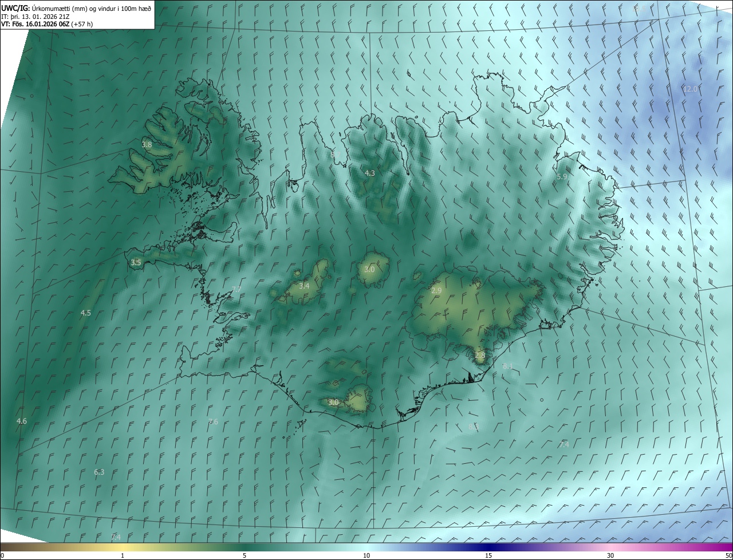
Task: Click the 15 tick label on the colorbar
Action: pyautogui.click(x=488, y=555)
